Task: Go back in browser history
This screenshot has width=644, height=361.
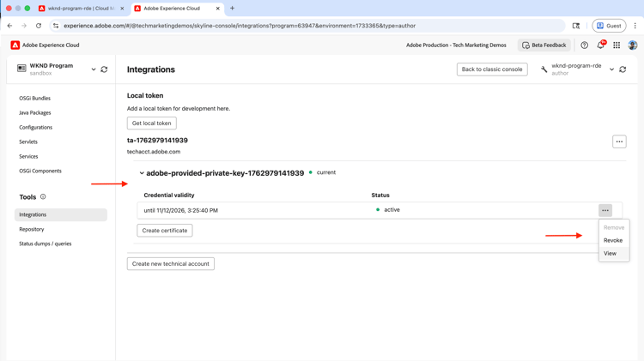Action: (x=9, y=26)
